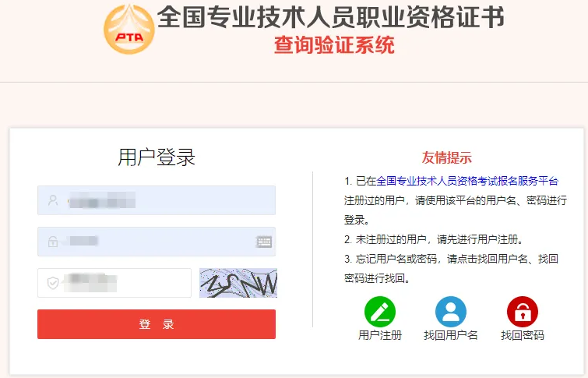This screenshot has width=588, height=378.
Task: Refresh the captcha verification image
Action: coord(238,283)
